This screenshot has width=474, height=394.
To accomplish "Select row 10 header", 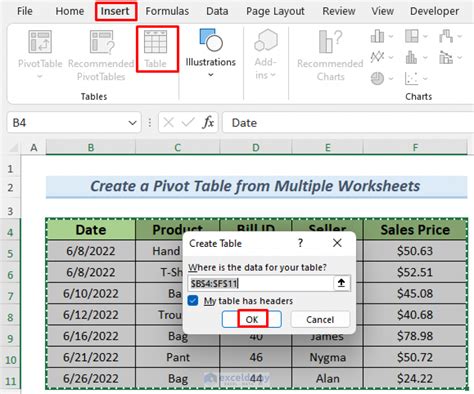I will pyautogui.click(x=10, y=359).
